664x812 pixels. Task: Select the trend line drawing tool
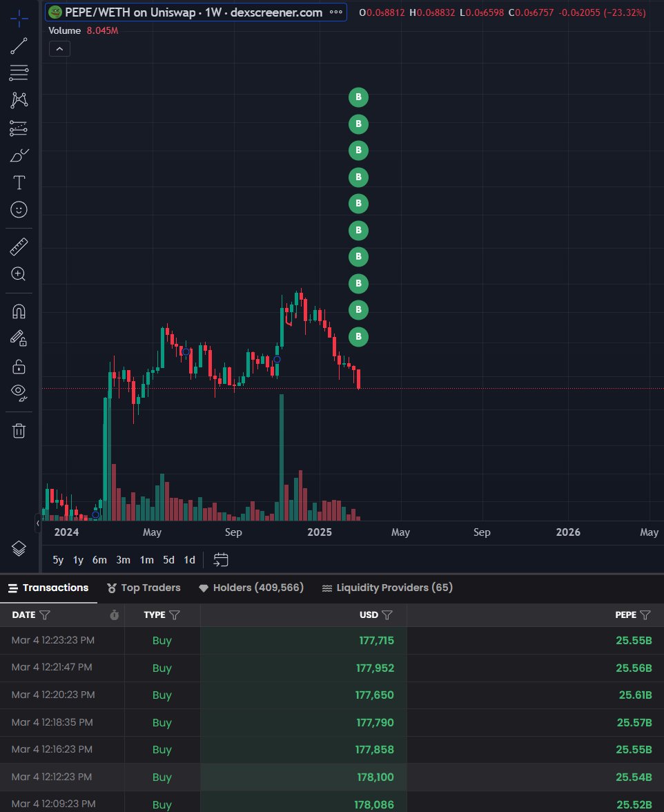point(19,46)
